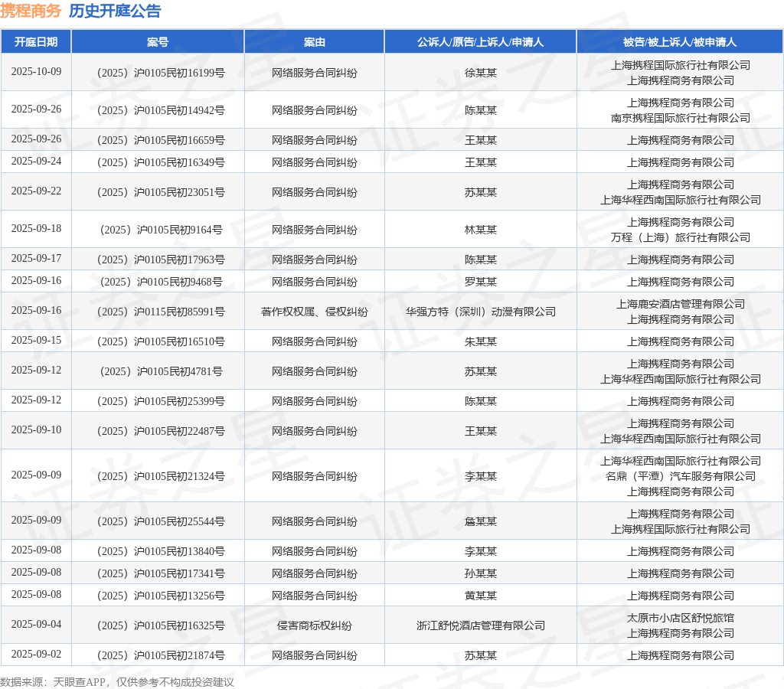Click the date 2025-09-17

click(37, 259)
